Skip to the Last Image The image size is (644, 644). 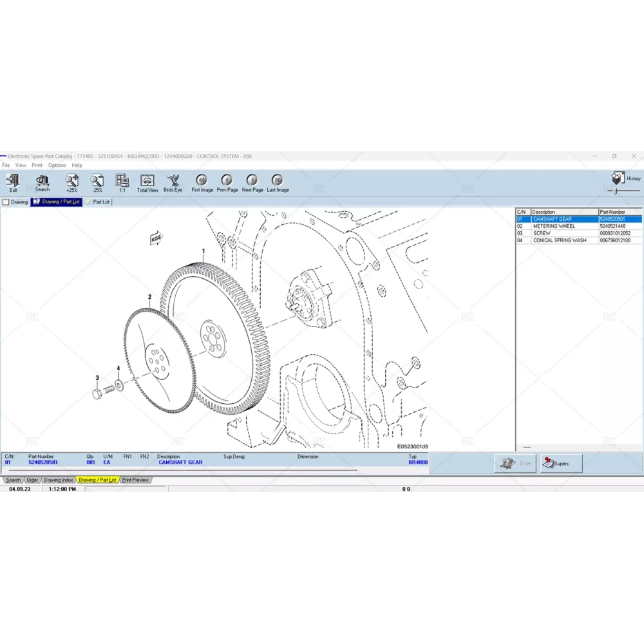pos(278,181)
